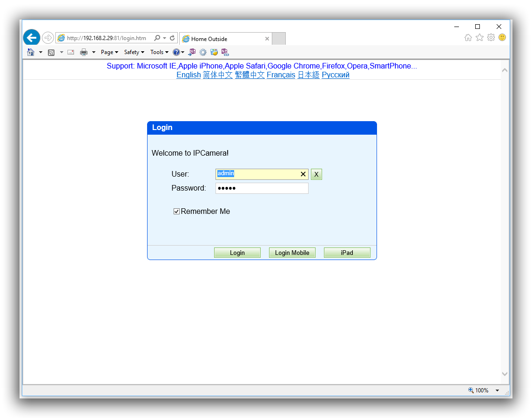Switch language to English

[189, 75]
